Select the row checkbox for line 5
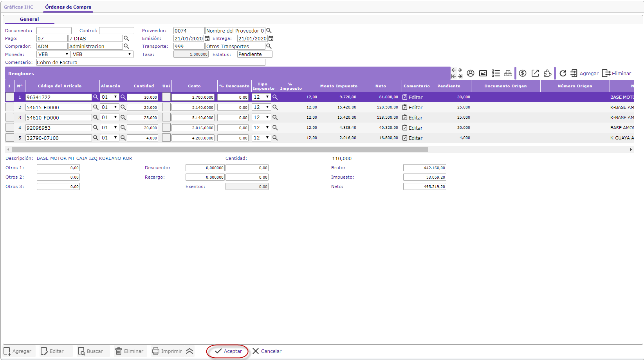 pyautogui.click(x=10, y=137)
